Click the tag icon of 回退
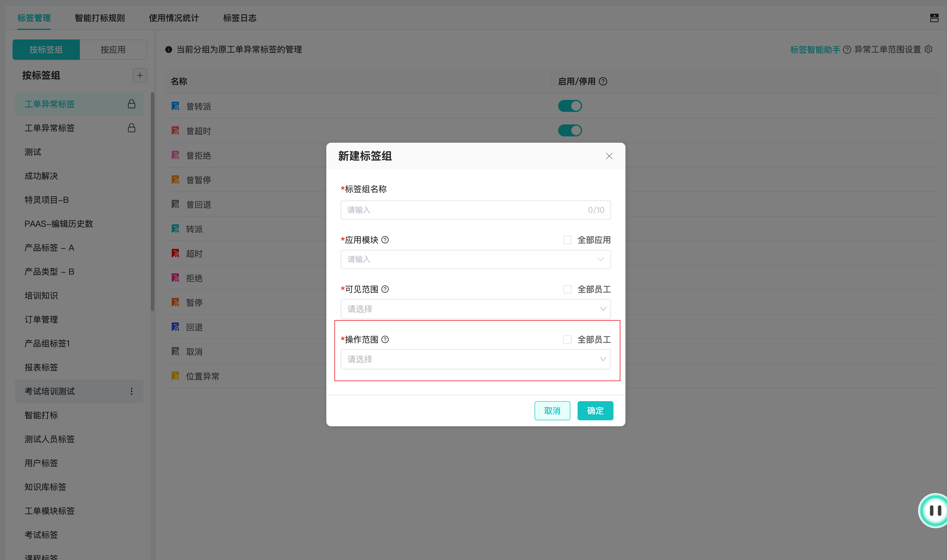 [176, 327]
